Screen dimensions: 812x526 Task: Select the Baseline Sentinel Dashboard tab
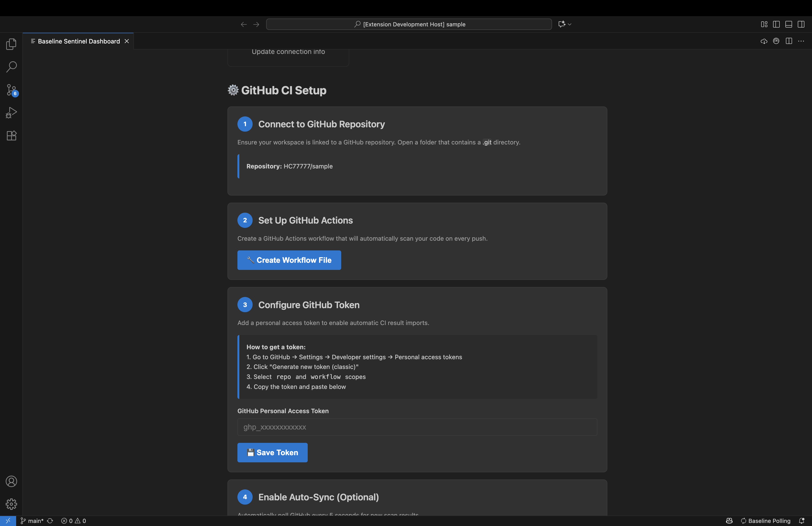[79, 41]
